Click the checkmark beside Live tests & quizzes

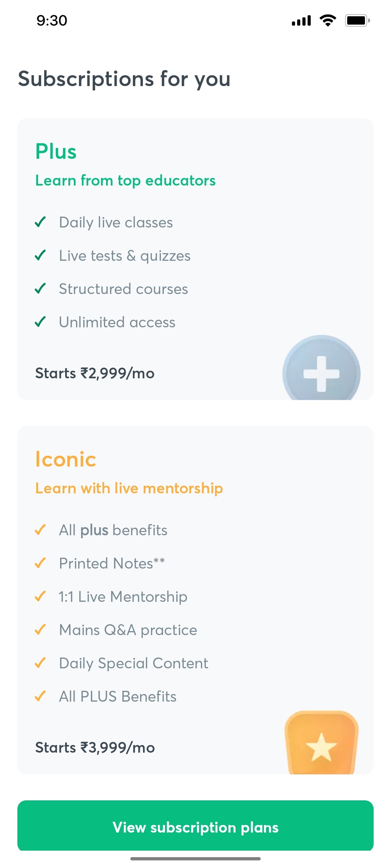41,255
